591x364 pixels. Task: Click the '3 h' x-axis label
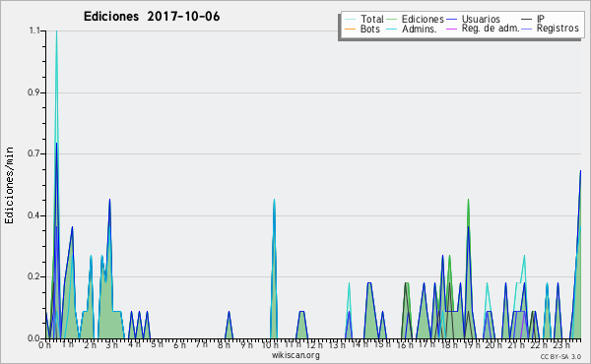pos(111,345)
